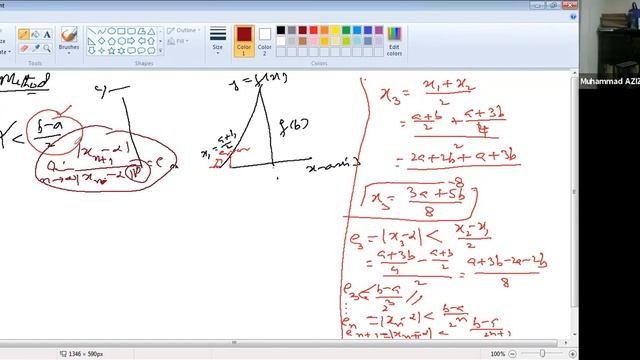This screenshot has width=640, height=360.
Task: Open Paint Help question mark icon
Action: [573, 17]
